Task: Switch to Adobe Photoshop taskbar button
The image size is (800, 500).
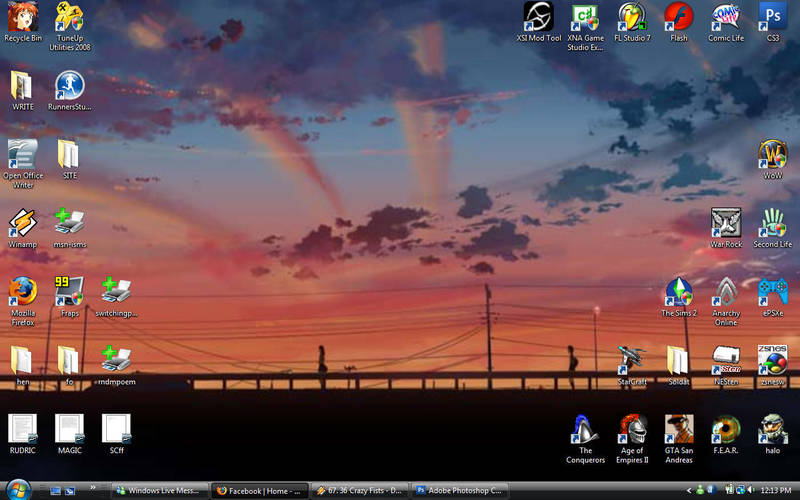Action: [461, 491]
